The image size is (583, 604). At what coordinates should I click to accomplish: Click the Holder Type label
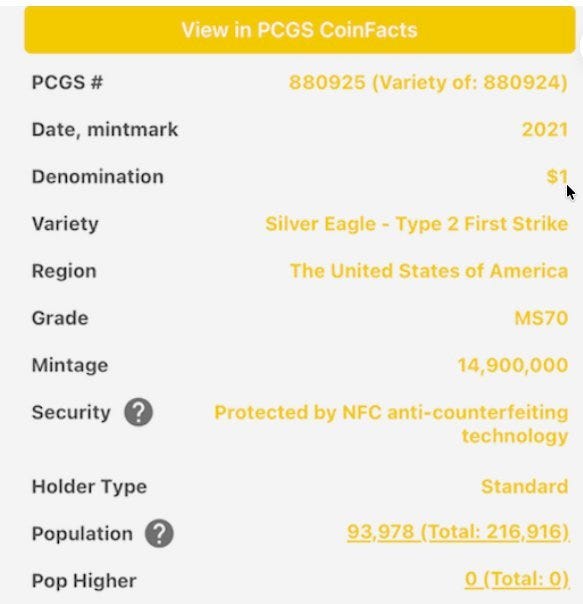coord(89,487)
